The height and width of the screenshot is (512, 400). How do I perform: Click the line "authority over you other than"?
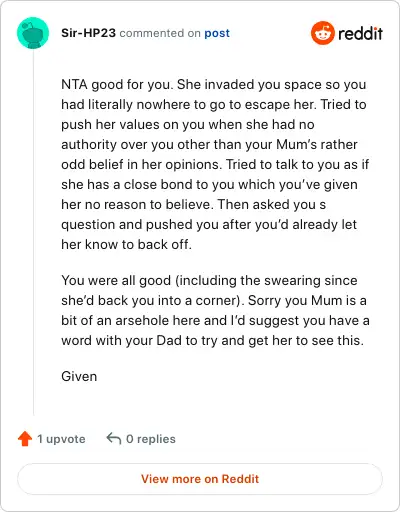[209, 144]
